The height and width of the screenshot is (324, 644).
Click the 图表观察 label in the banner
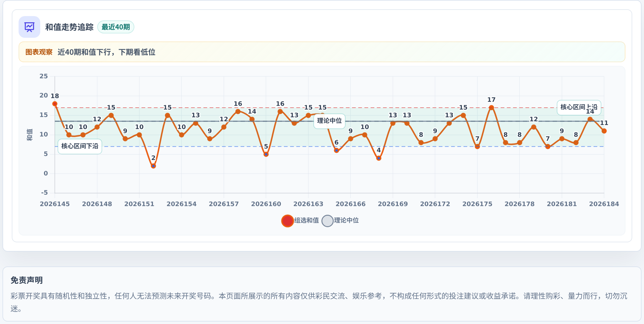39,52
